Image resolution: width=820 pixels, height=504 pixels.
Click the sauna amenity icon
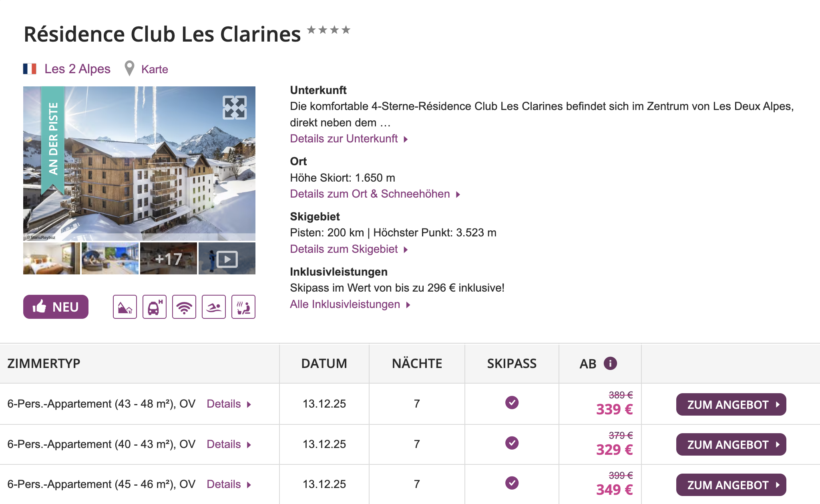(243, 307)
